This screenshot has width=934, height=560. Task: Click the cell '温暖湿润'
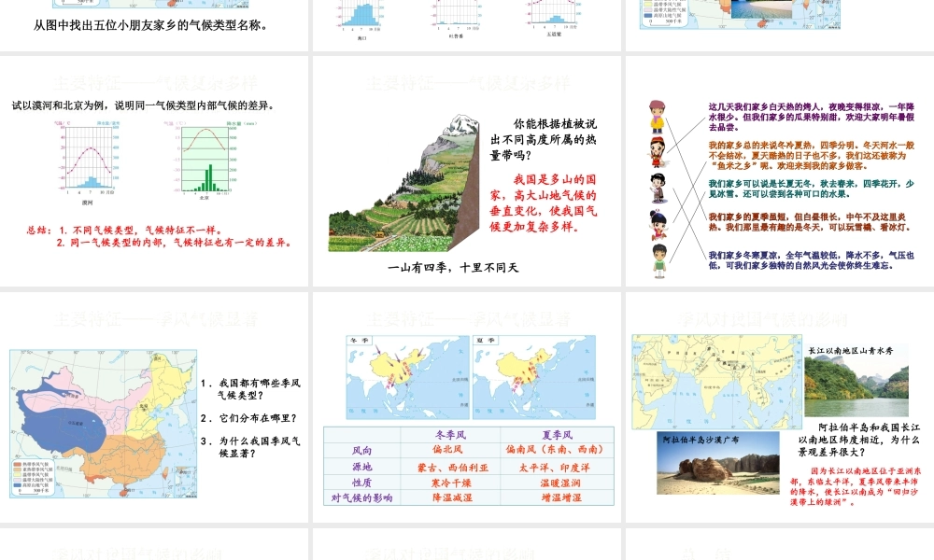[559, 483]
